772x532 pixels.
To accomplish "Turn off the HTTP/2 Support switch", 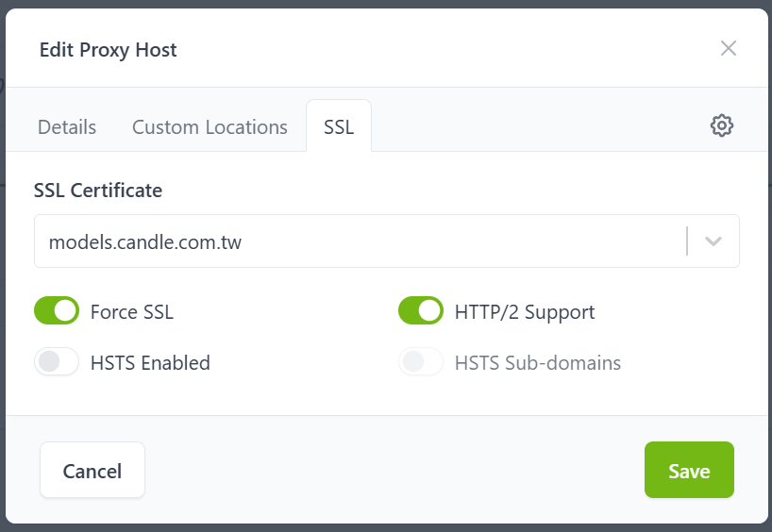I will point(421,310).
